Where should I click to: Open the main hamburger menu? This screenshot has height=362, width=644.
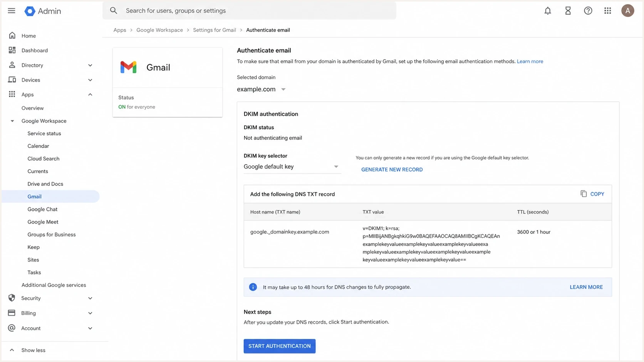12,11
